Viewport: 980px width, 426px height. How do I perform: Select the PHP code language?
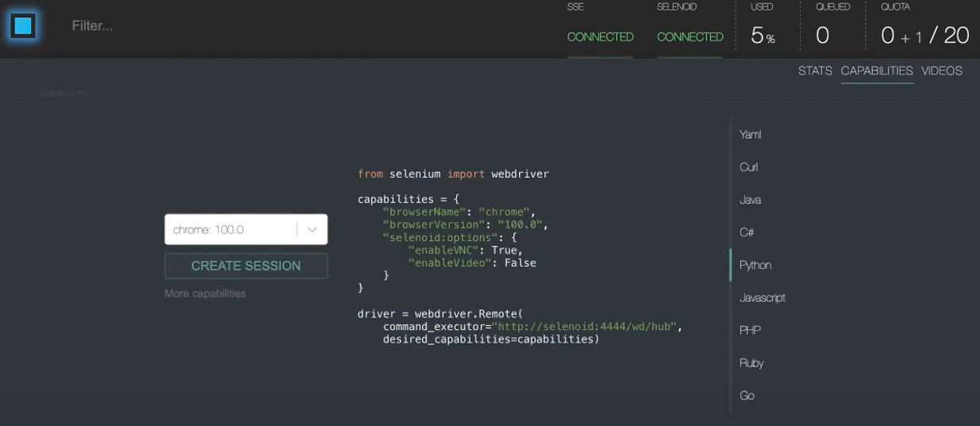click(750, 330)
